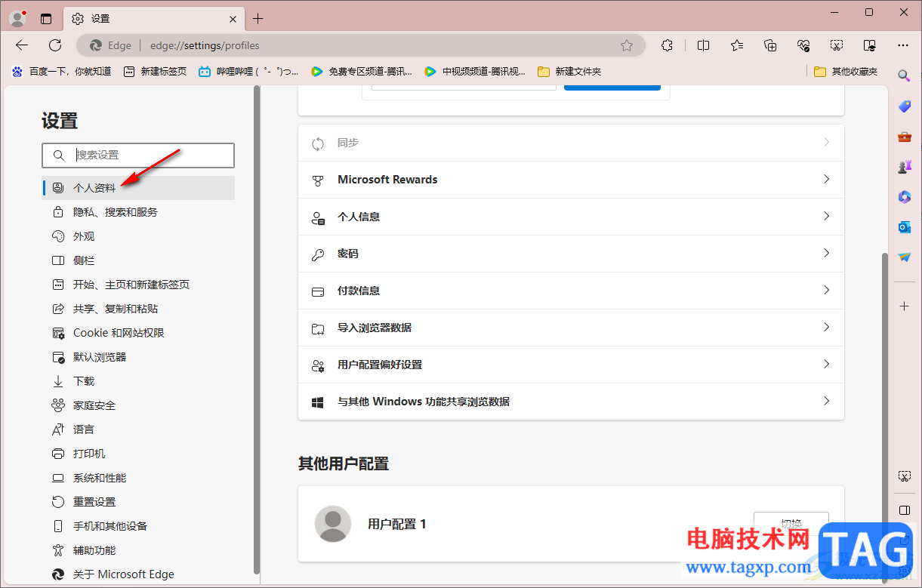The width and height of the screenshot is (922, 588).
Task: Open the 新建文件夹 bookmarks folder
Action: pos(569,71)
